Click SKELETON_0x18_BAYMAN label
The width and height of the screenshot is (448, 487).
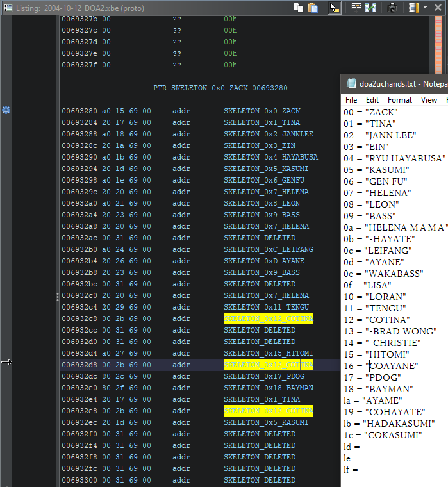coord(269,388)
